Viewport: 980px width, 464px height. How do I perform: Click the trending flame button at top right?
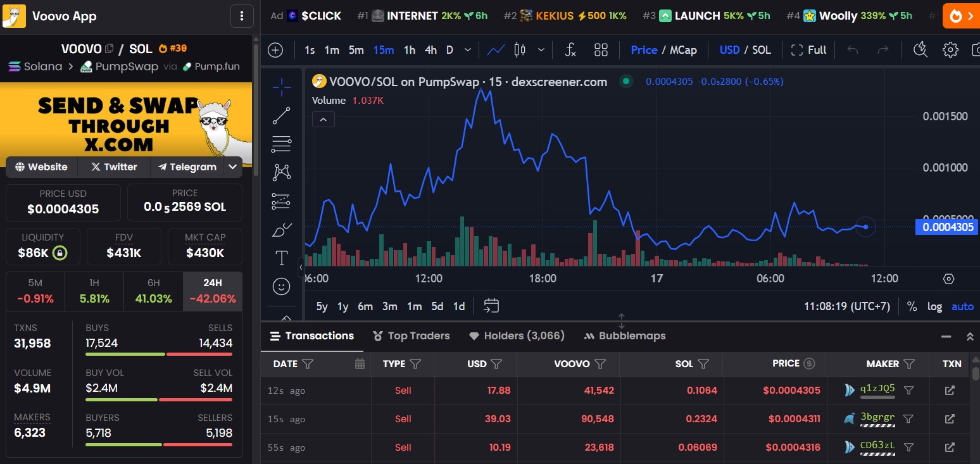(961, 16)
